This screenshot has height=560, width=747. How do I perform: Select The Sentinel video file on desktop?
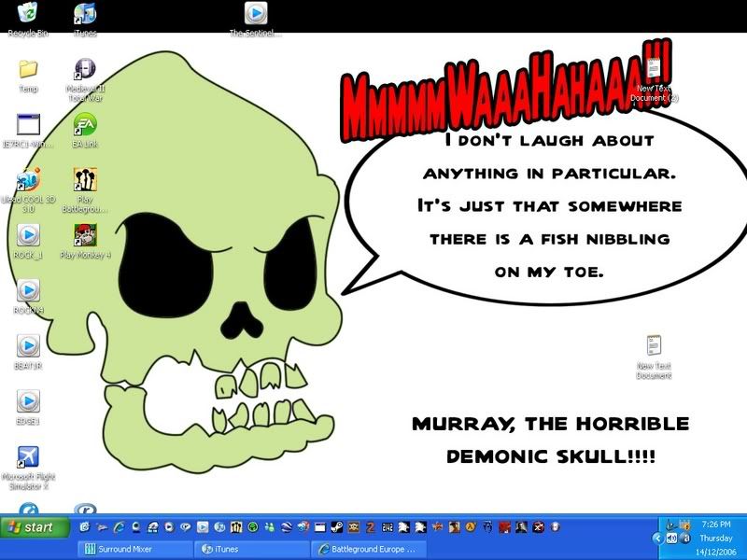(256, 19)
